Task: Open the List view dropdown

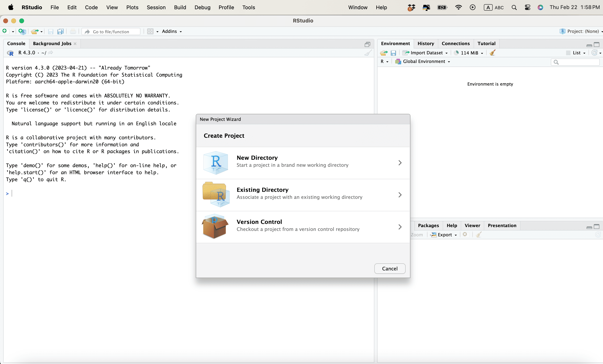Action: pos(576,53)
